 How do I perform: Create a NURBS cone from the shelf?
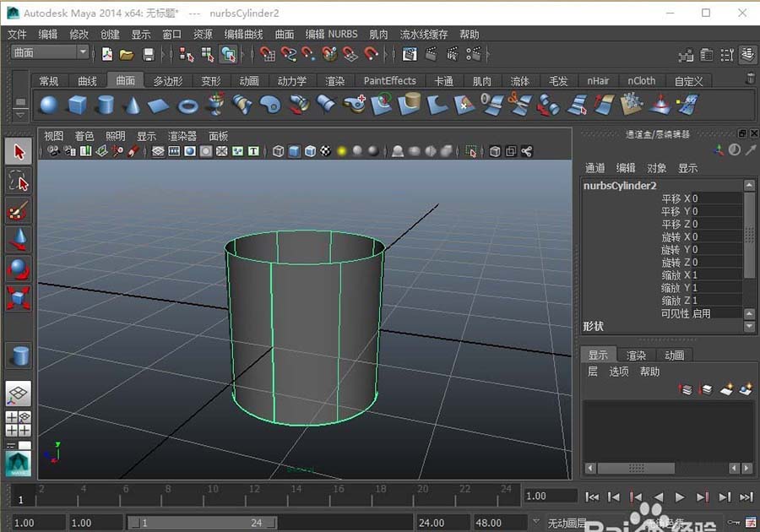pos(132,105)
